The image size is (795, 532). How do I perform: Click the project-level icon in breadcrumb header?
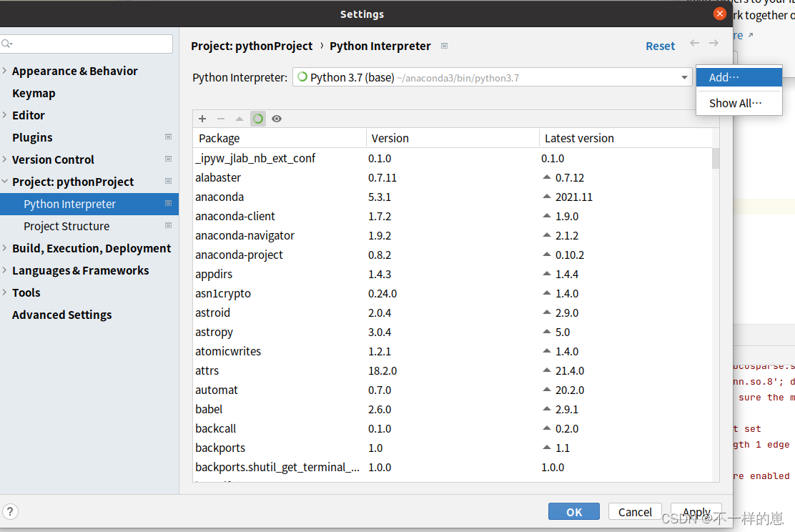444,46
